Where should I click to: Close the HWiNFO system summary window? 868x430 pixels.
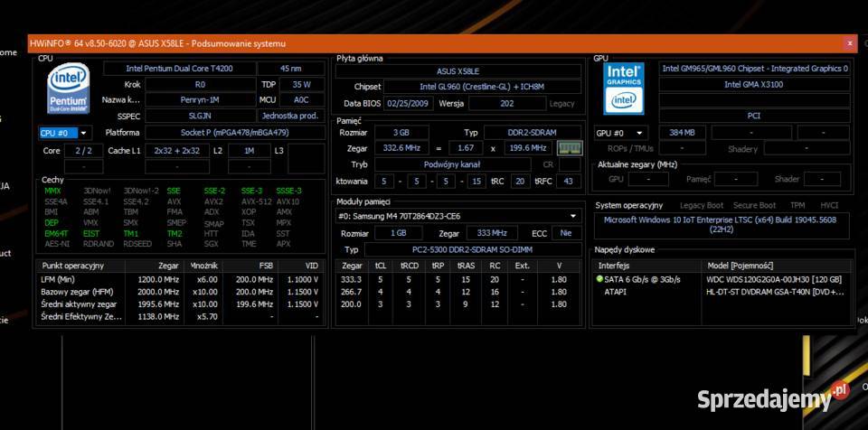coord(850,43)
